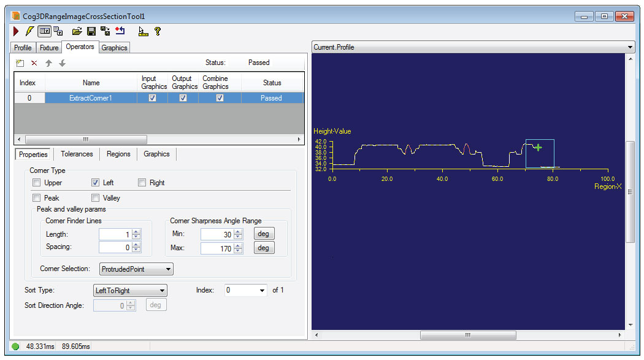Viewport: 644px width, 360px height.
Task: Click the reset tool icon
Action: (x=120, y=31)
